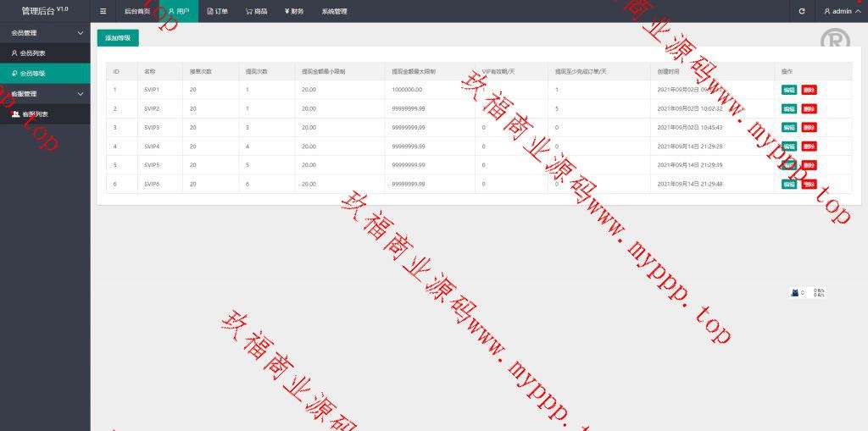Edit the SVIP1 level row
Image resolution: width=868 pixels, height=431 pixels.
pos(789,90)
